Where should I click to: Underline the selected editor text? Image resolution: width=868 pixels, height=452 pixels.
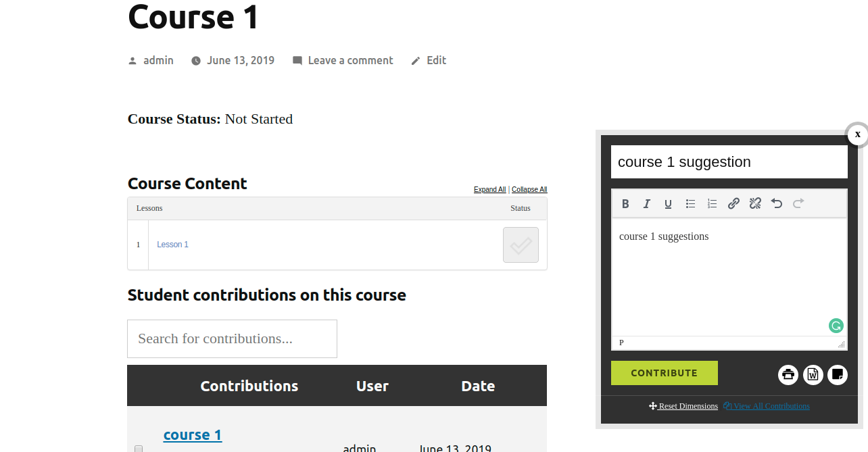(x=669, y=203)
